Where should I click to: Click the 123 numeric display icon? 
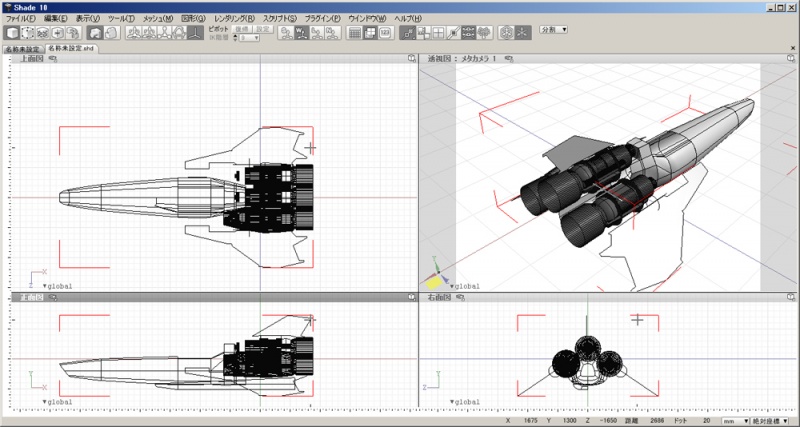coord(385,33)
